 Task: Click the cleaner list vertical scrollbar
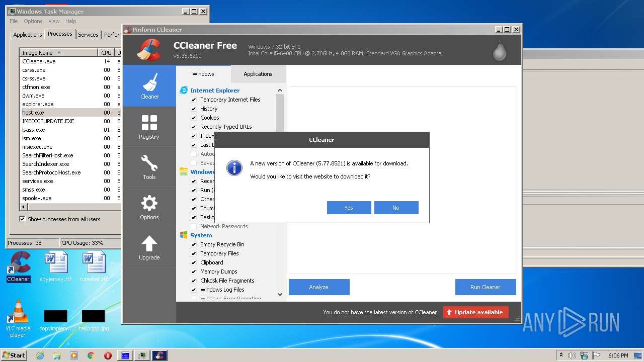(x=280, y=193)
